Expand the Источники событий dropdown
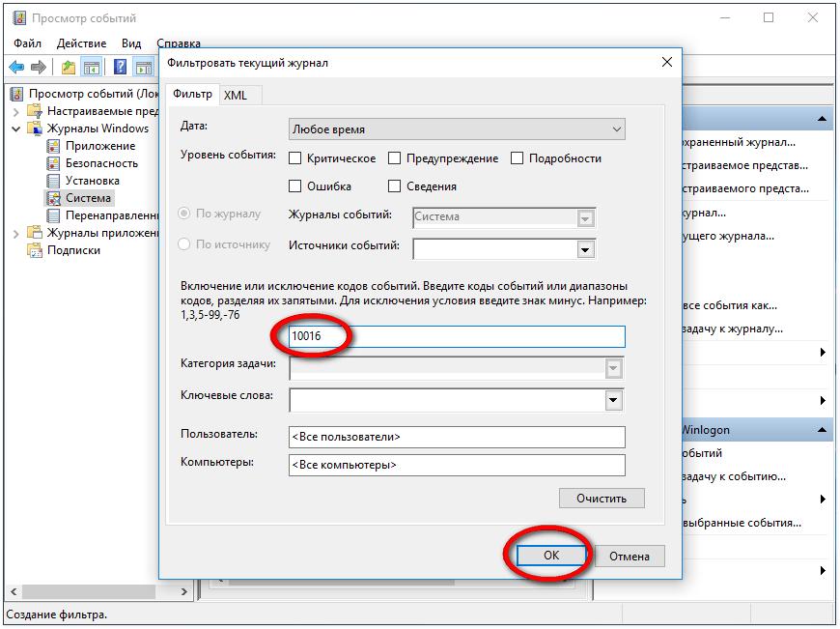 [x=584, y=249]
